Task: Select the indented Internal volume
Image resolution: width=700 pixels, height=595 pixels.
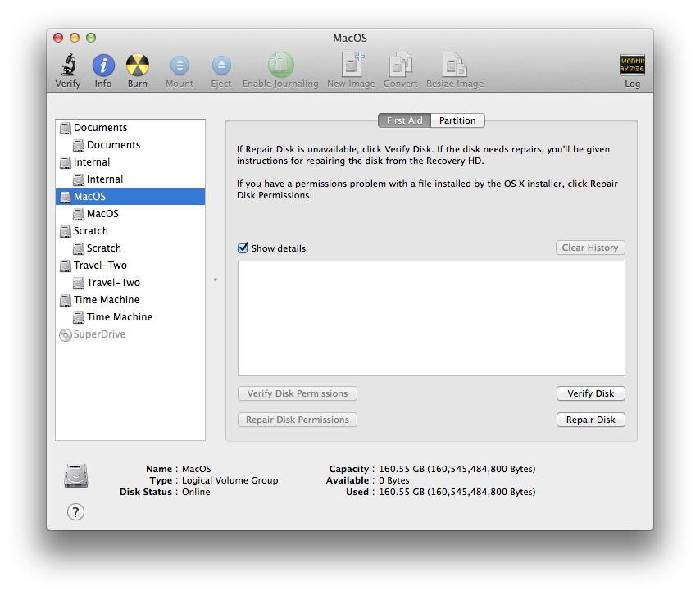Action: coord(130,179)
